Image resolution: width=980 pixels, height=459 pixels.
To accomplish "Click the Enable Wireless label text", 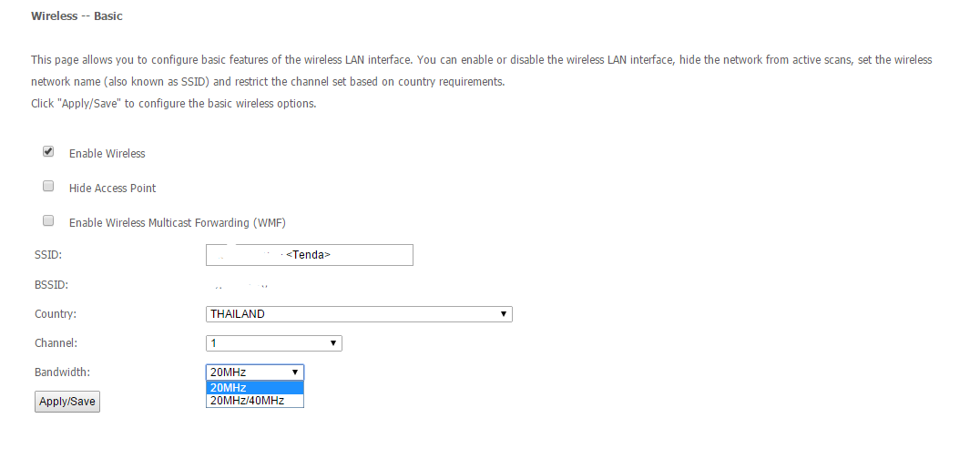I will (107, 154).
